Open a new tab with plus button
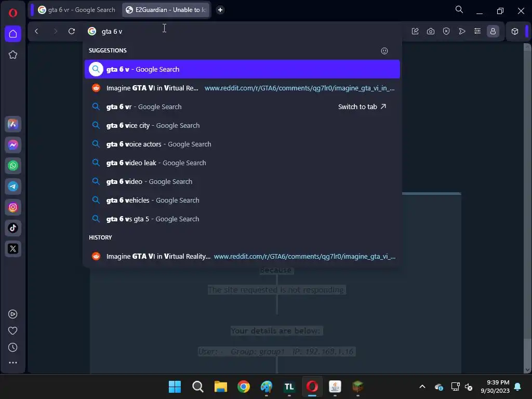Viewport: 532px width, 399px height. click(220, 10)
